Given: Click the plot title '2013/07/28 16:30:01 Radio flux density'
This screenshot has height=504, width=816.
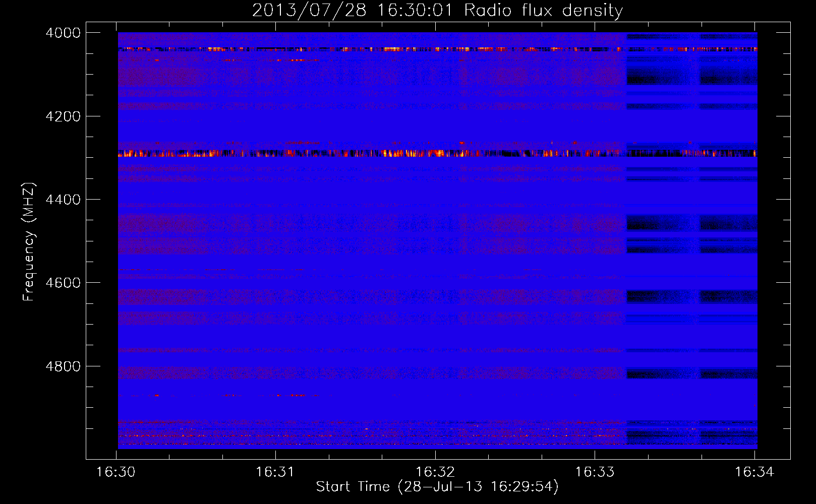Looking at the screenshot, I should [x=437, y=10].
